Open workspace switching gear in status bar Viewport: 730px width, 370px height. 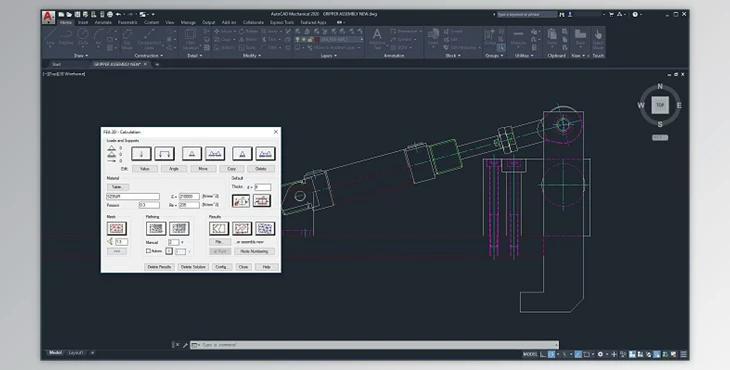tap(600, 355)
